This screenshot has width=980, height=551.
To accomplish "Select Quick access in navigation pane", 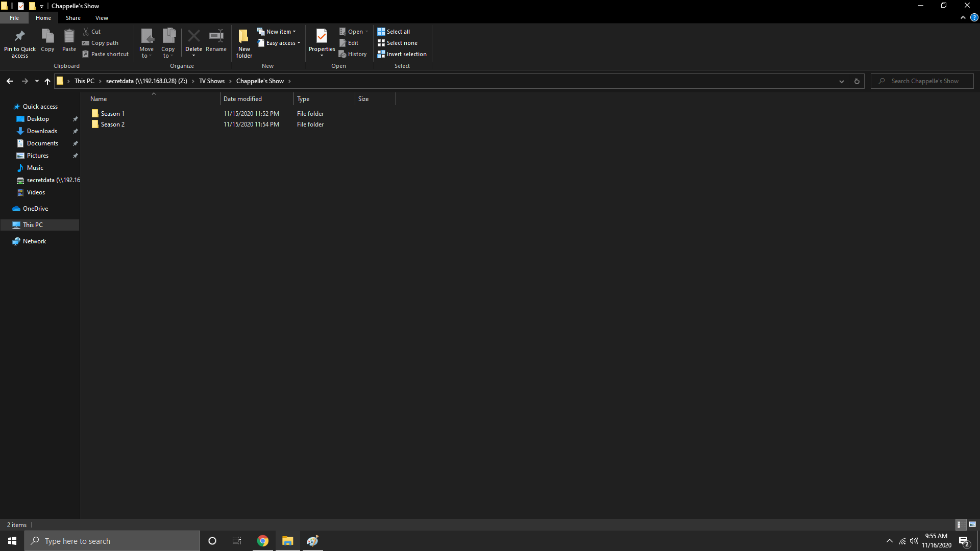I will point(40,107).
